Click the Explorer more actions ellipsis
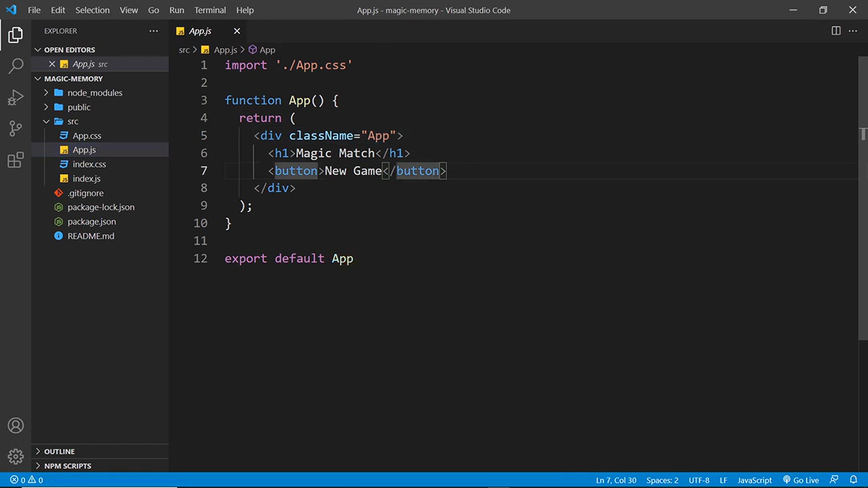Screen dimensions: 868x488 (x=154, y=31)
